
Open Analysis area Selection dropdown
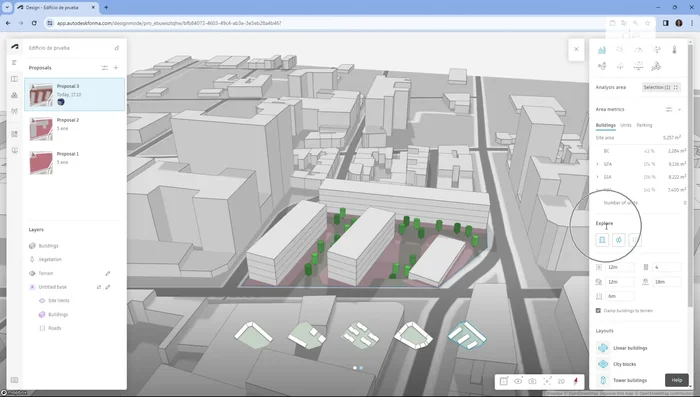pyautogui.click(x=661, y=88)
